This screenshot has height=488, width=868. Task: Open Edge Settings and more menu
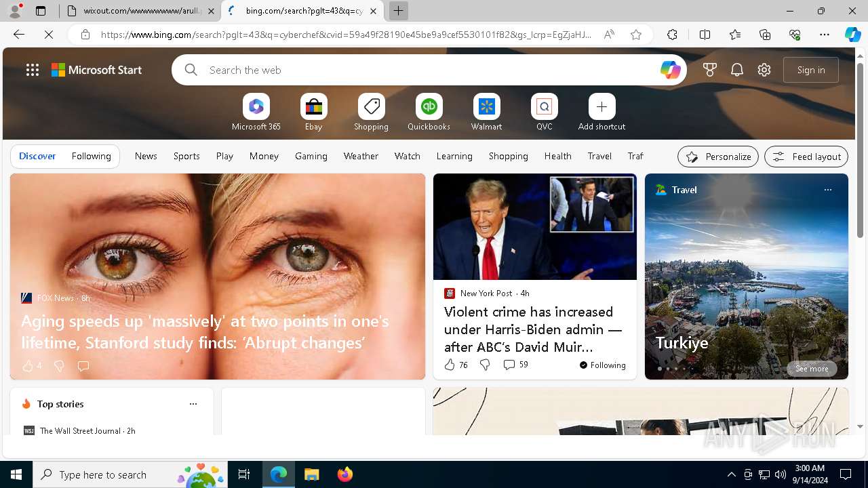pyautogui.click(x=825, y=35)
